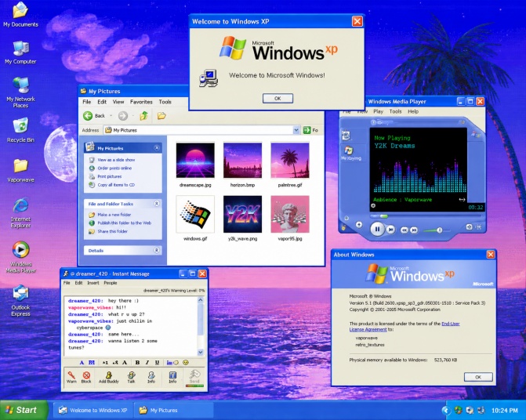Viewport: 526px width, 420px height.
Task: Toggle underline text in Instant Message
Action: pos(157,362)
